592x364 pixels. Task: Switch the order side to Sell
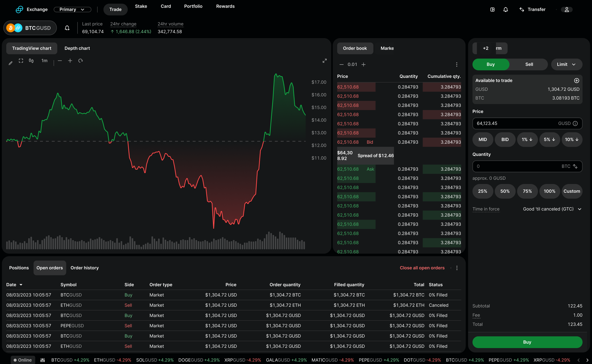pyautogui.click(x=529, y=65)
